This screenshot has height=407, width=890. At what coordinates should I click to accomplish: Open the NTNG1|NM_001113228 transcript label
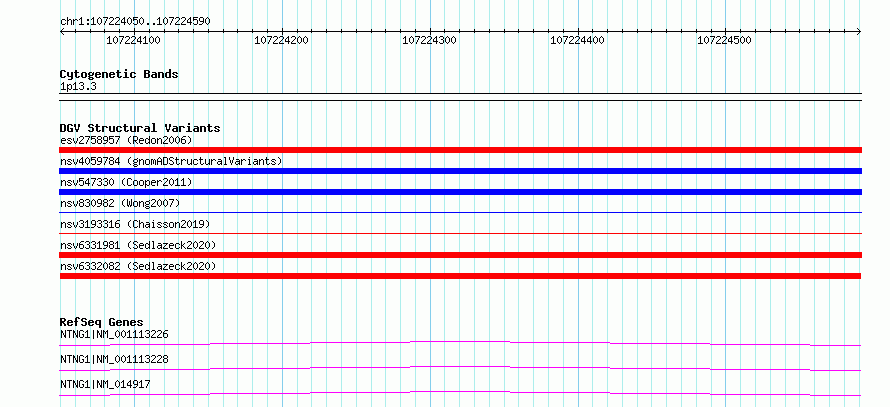(x=114, y=359)
